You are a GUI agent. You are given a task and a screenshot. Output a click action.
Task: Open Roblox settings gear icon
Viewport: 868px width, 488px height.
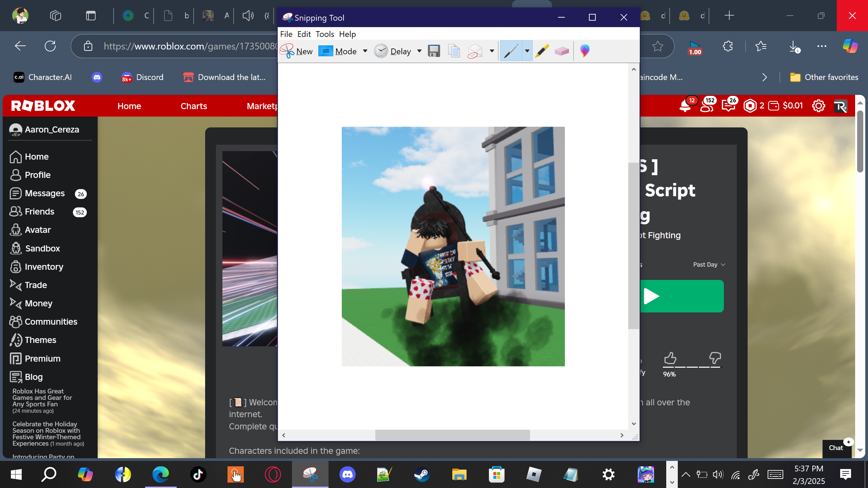pos(818,106)
